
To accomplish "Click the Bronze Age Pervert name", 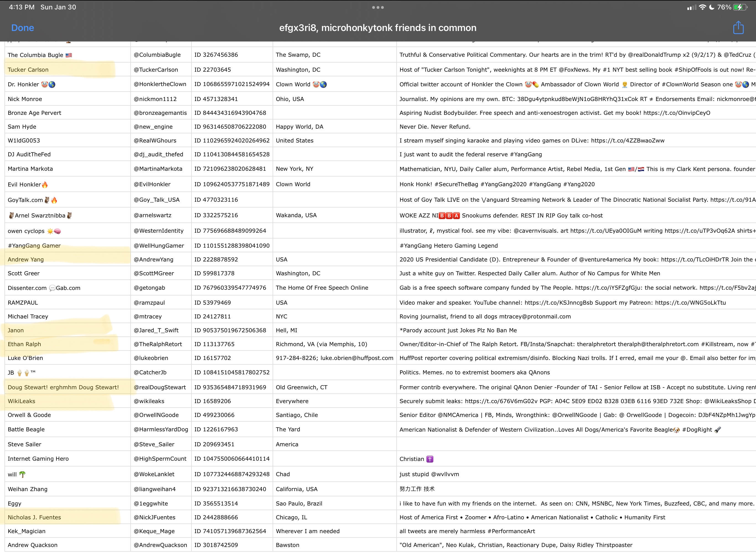I will (x=34, y=113).
